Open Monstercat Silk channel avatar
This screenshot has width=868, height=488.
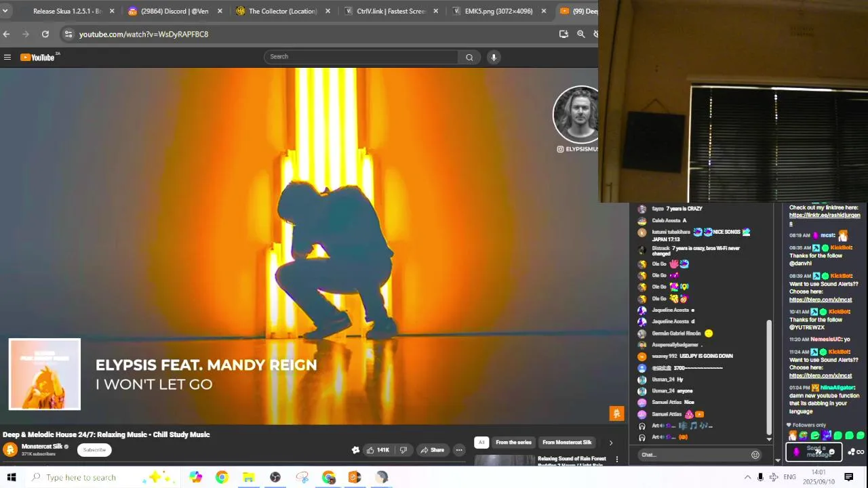point(10,449)
